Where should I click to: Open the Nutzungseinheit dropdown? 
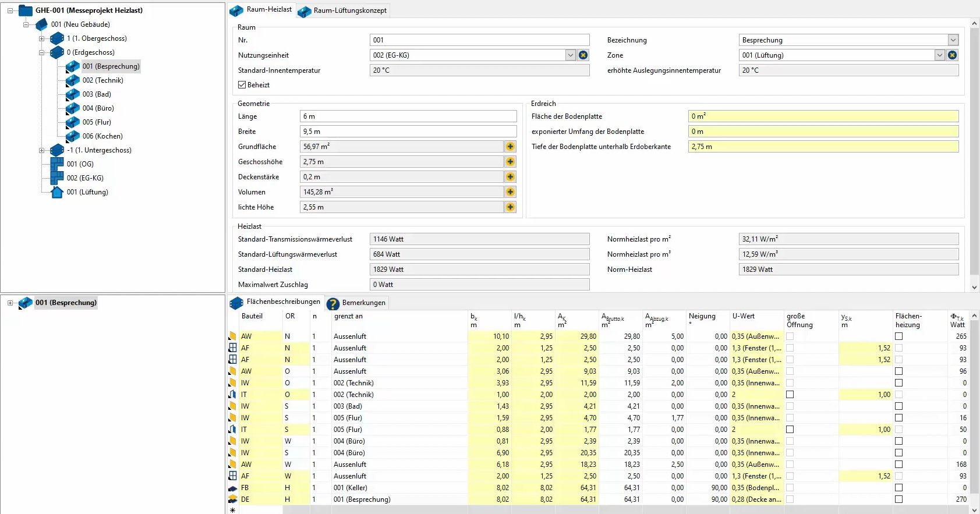[x=570, y=55]
